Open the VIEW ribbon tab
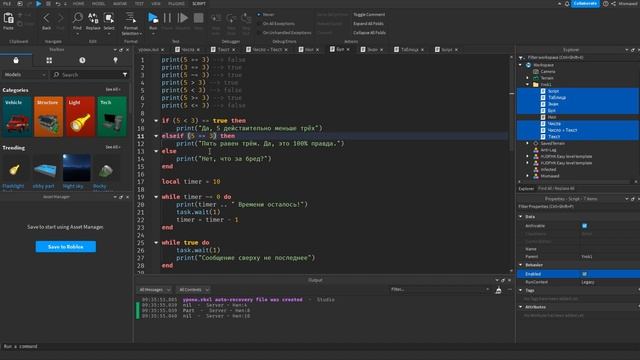This screenshot has height=360, width=640. [x=156, y=4]
